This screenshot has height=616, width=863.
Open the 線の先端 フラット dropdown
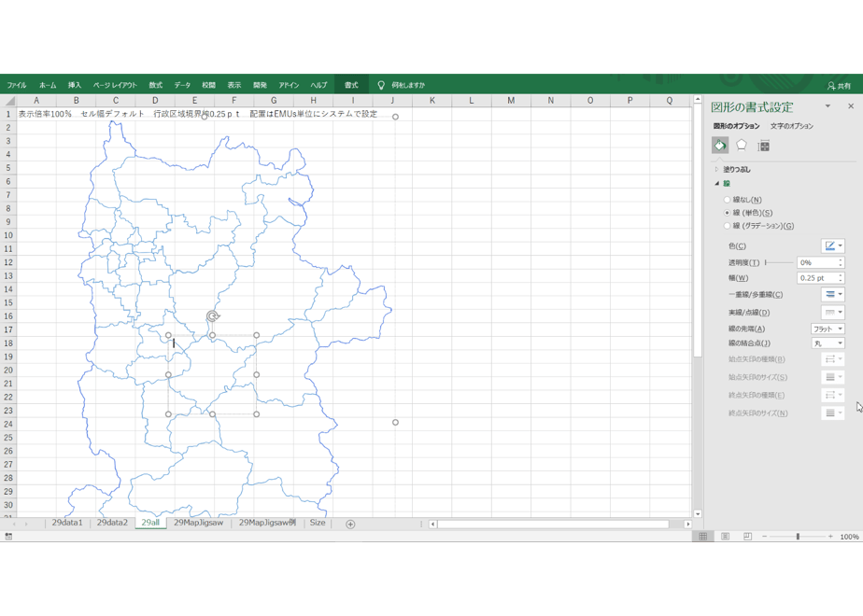tap(828, 329)
